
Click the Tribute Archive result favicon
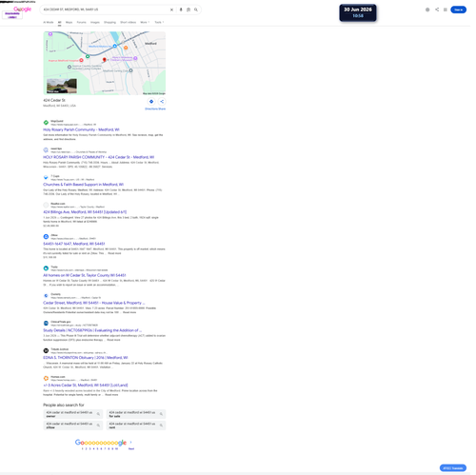tap(46, 350)
